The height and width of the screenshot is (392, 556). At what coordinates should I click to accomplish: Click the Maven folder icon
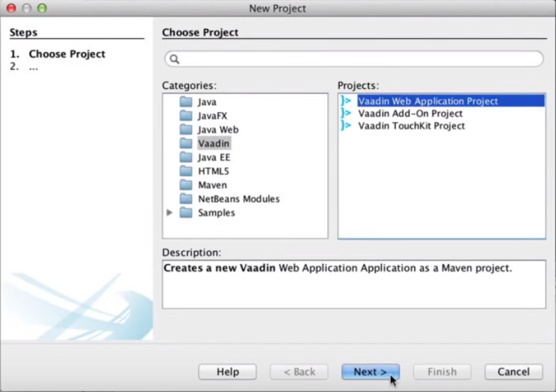click(x=186, y=185)
